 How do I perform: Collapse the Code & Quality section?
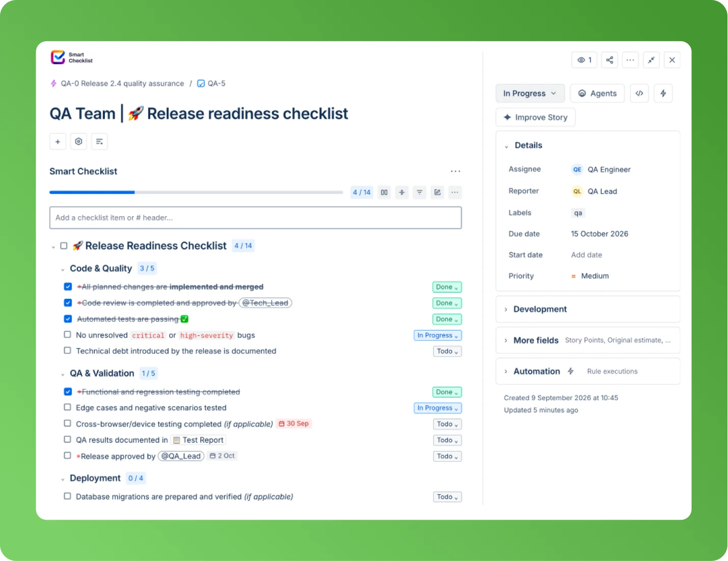(63, 269)
